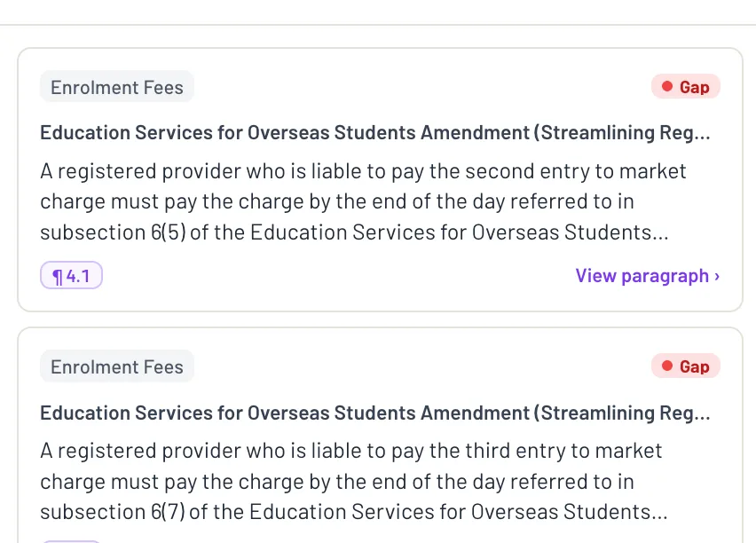The height and width of the screenshot is (543, 756).
Task: Open the second card's Education Services Amendment title
Action: click(375, 413)
